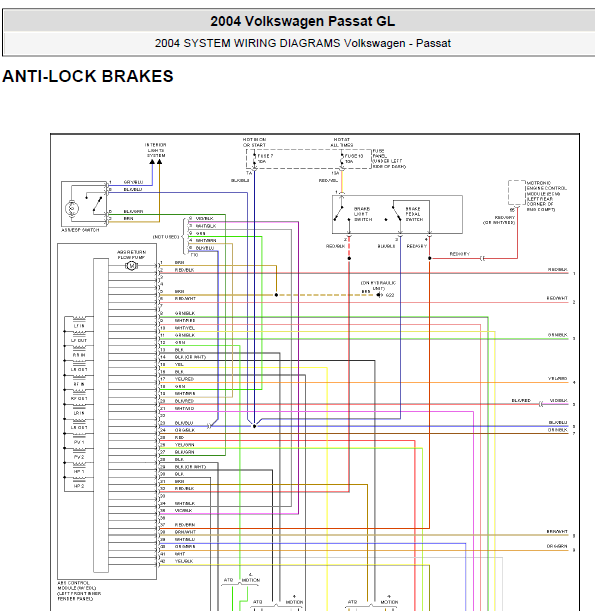This screenshot has width=595, height=611.
Task: Click the "2004 Volkswagen Passat GL" title
Action: (302, 21)
